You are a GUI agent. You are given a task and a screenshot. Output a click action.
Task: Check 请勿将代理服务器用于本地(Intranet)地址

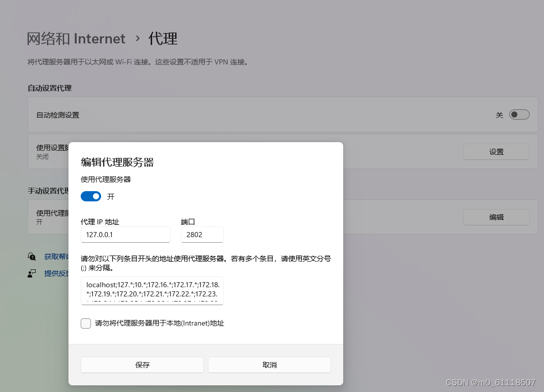click(x=85, y=323)
